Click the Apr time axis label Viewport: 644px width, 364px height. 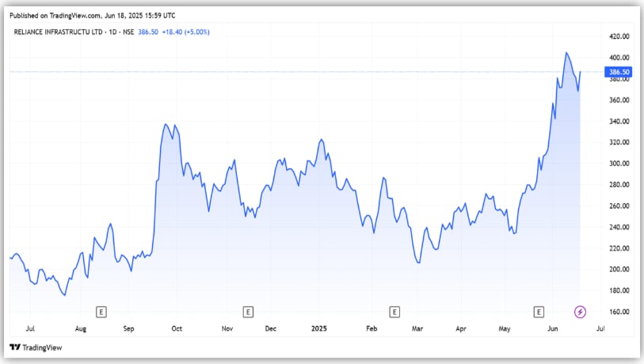pos(461,328)
